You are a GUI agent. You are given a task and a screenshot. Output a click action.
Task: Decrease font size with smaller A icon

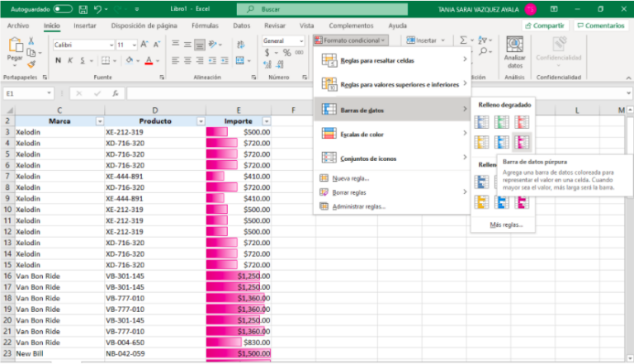click(157, 45)
